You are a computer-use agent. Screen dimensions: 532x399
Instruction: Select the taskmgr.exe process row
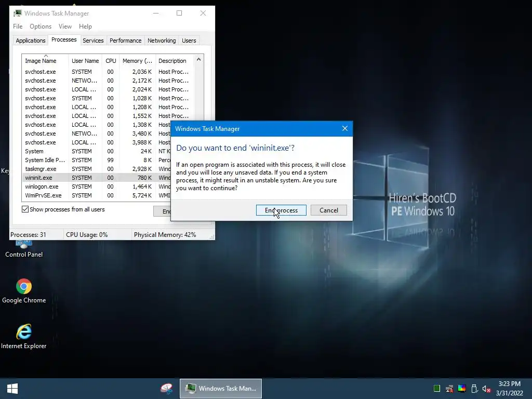96,169
